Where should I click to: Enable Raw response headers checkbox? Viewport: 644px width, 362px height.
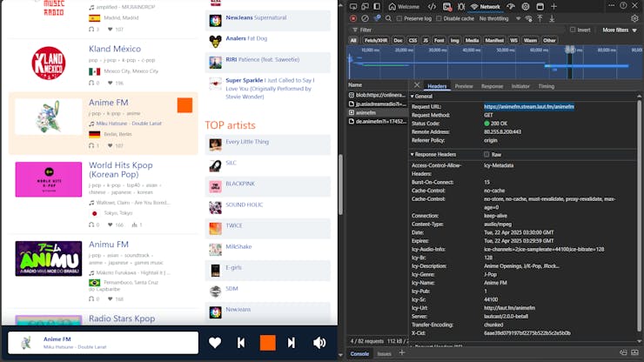pos(486,155)
